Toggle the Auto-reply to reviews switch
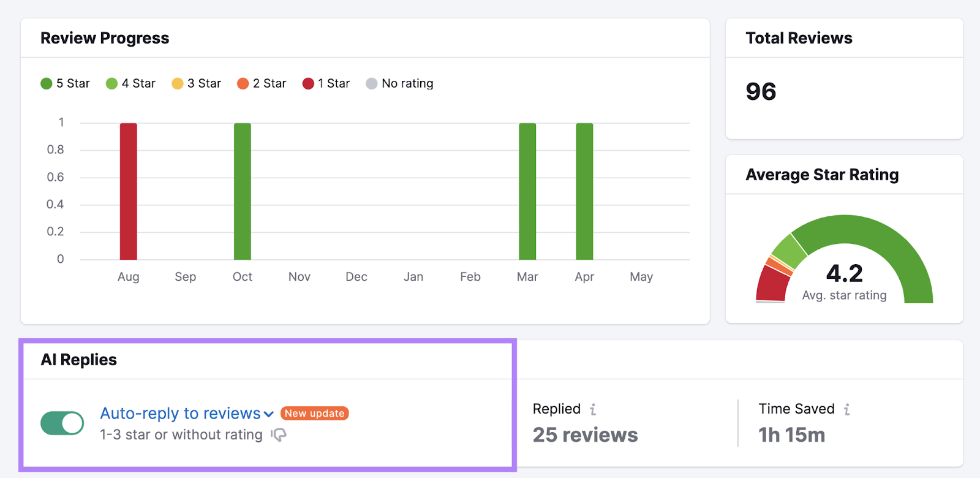This screenshot has width=980, height=478. [62, 423]
